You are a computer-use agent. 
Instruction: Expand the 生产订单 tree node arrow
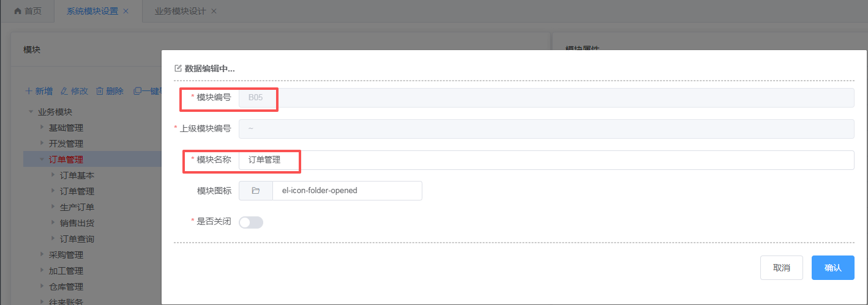53,207
